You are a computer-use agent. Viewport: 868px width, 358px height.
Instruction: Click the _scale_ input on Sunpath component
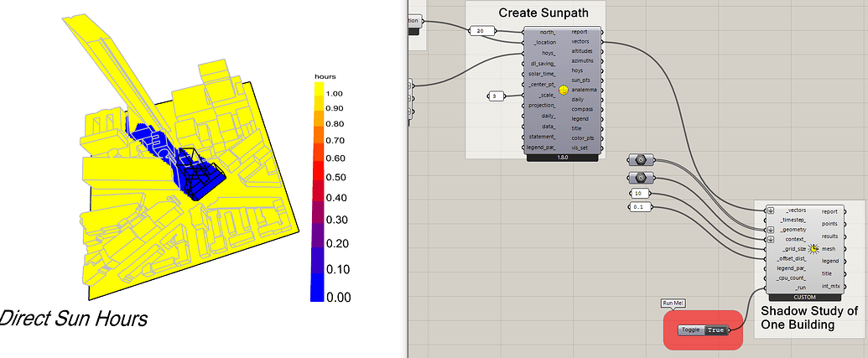point(547,95)
